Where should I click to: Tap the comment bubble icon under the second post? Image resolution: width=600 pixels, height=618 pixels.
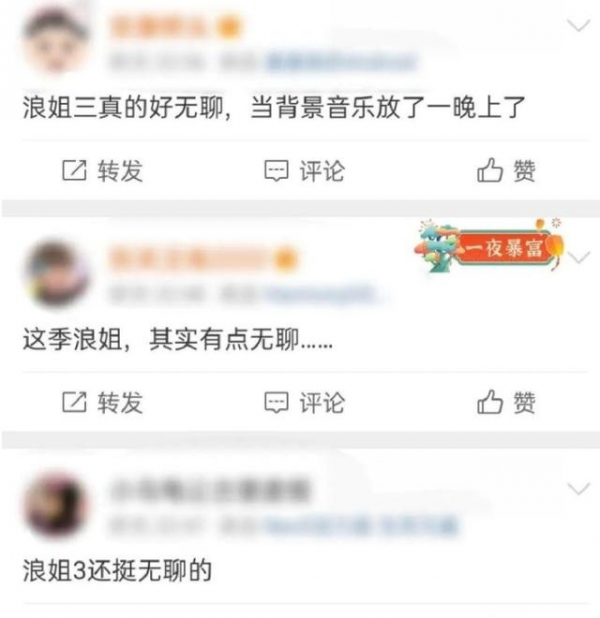(x=276, y=403)
